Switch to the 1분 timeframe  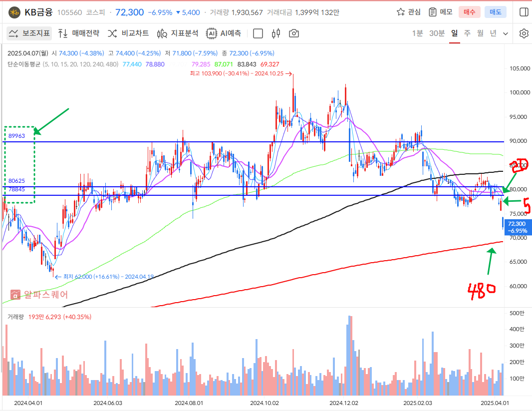(x=418, y=33)
